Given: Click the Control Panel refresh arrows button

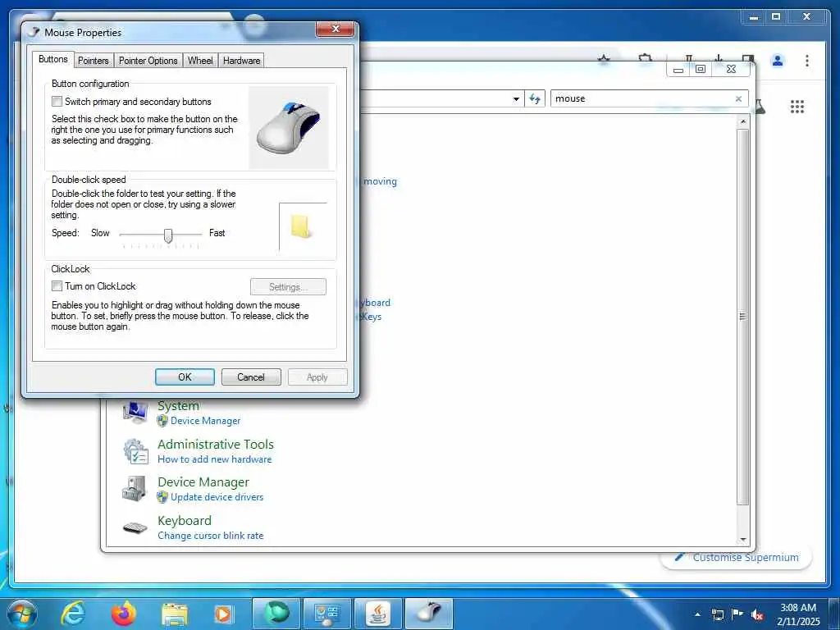Looking at the screenshot, I should 534,98.
